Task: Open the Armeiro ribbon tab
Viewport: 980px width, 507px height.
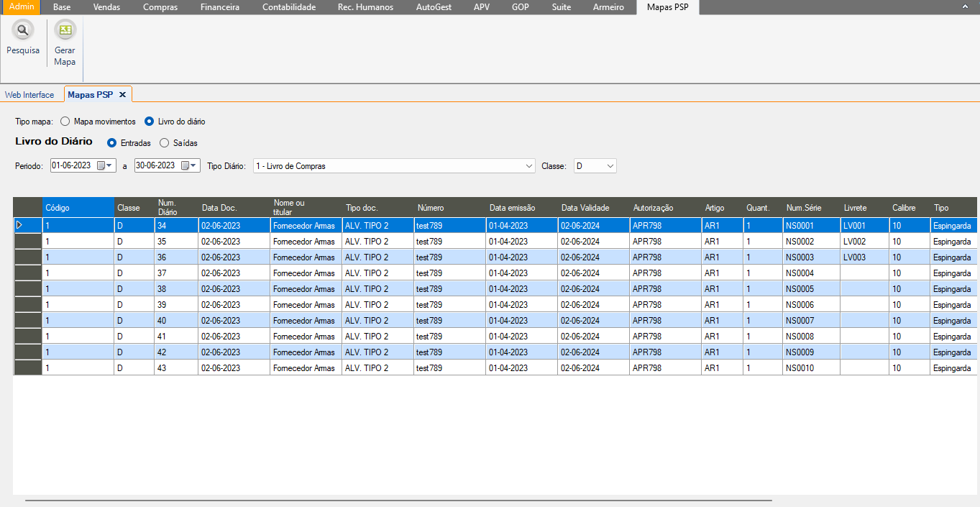Action: coord(608,7)
